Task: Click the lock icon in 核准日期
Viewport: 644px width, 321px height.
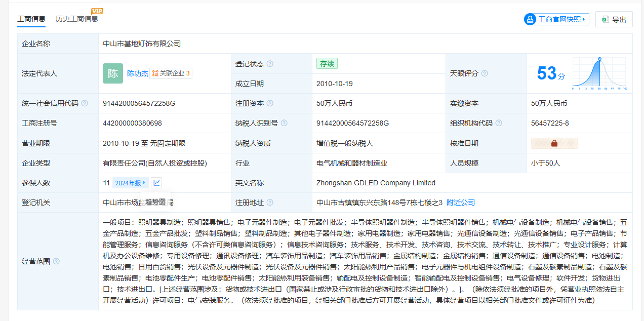Action: point(554,143)
